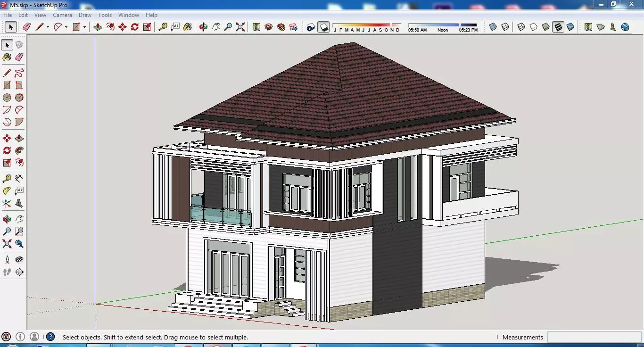Select the Look Around eye tool
Image resolution: width=644 pixels, height=347 pixels.
click(x=19, y=260)
